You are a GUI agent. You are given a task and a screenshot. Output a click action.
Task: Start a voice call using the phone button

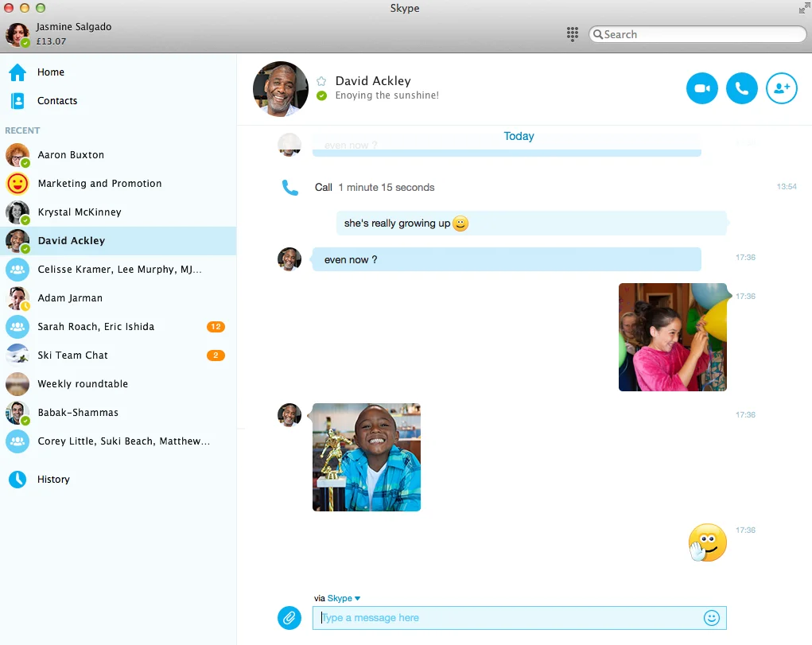(741, 88)
